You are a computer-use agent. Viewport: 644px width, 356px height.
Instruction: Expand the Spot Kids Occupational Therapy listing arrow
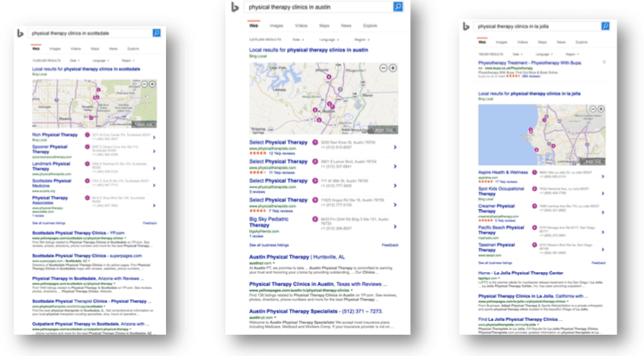tap(603, 193)
